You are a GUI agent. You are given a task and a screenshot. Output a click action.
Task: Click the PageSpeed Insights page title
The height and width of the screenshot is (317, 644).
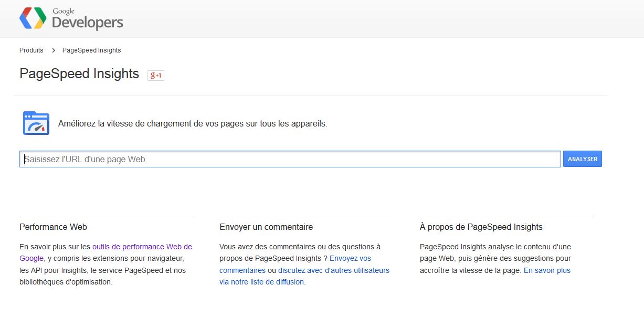(79, 74)
